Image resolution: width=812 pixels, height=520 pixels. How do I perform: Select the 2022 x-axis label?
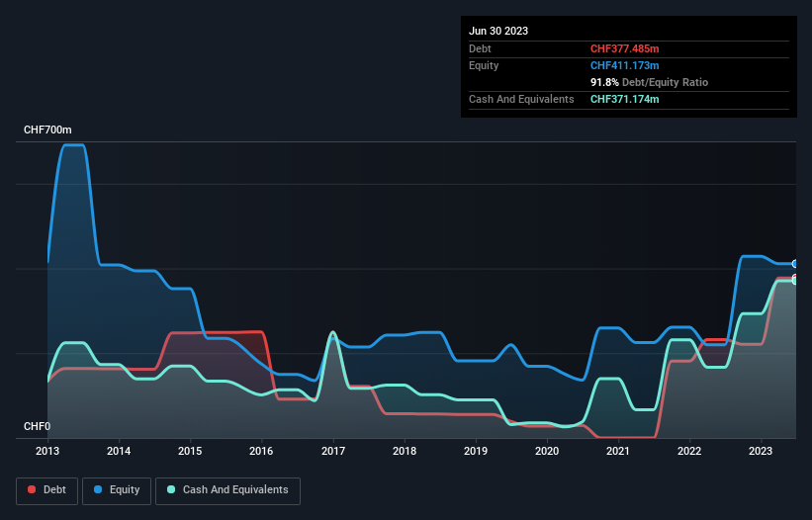tap(689, 451)
